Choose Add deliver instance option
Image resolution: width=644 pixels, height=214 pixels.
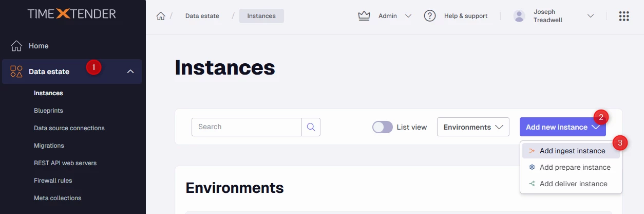573,184
